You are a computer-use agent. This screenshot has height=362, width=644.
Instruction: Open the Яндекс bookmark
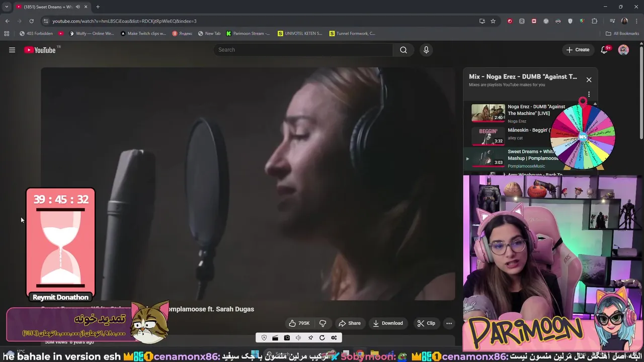[x=182, y=34]
